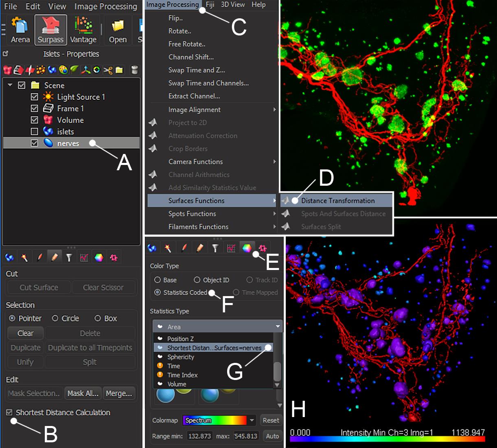The width and height of the screenshot is (497, 448).
Task: Open the wand tab above the Cut section
Action: pyautogui.click(x=24, y=257)
